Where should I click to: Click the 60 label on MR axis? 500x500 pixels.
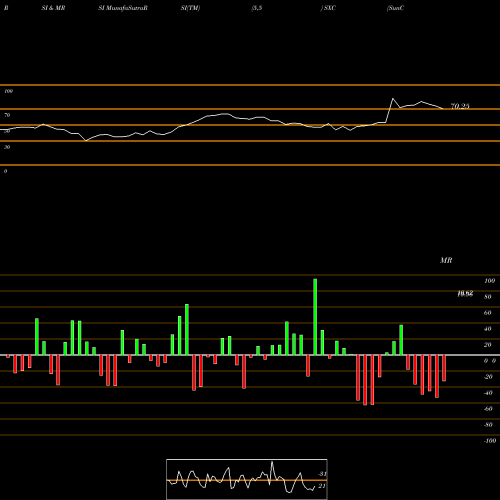pos(488,313)
